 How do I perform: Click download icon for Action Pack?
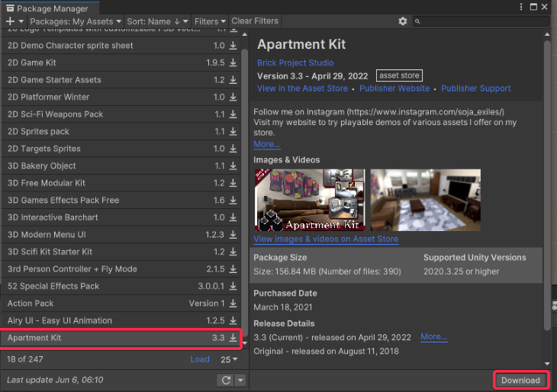pos(233,304)
